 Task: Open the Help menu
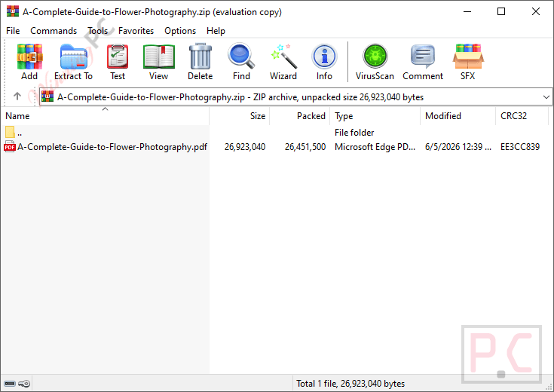(216, 31)
